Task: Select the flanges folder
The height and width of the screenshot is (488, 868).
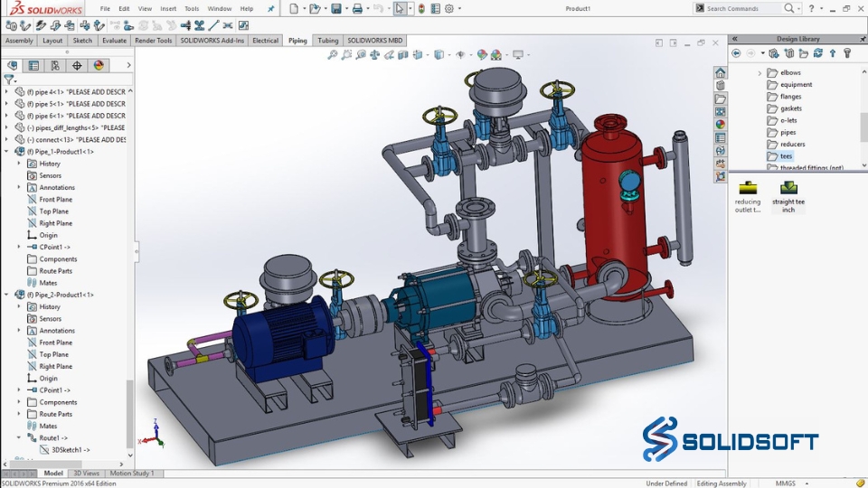Action: click(785, 97)
